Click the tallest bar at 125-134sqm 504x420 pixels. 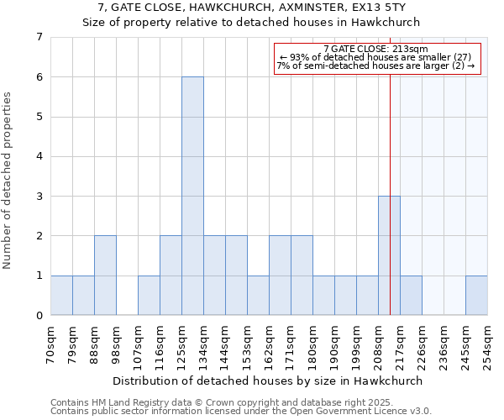click(192, 196)
